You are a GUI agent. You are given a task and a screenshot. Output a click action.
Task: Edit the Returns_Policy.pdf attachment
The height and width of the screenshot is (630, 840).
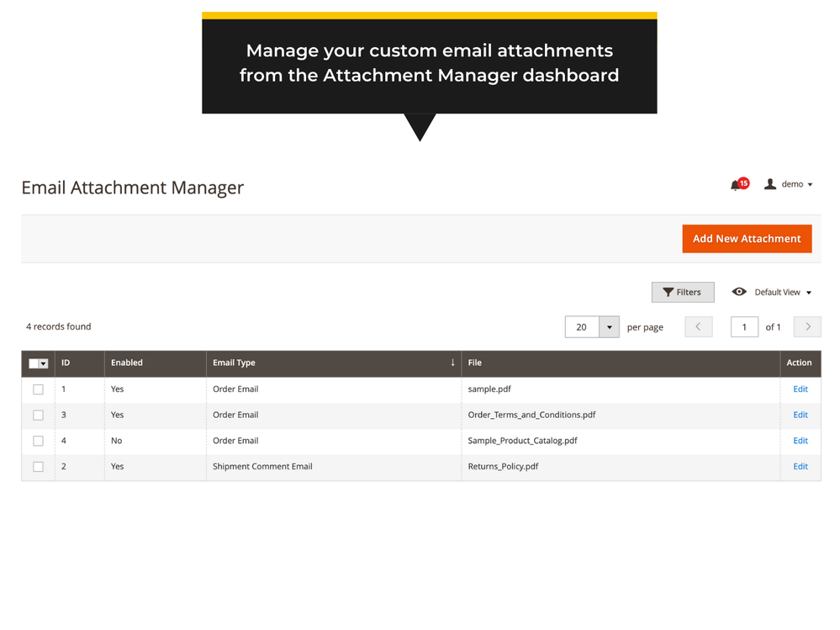point(800,467)
